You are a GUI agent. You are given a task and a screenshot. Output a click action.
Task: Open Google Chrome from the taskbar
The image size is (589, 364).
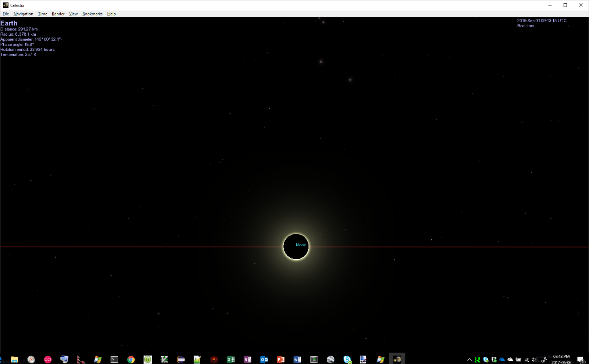point(131,359)
